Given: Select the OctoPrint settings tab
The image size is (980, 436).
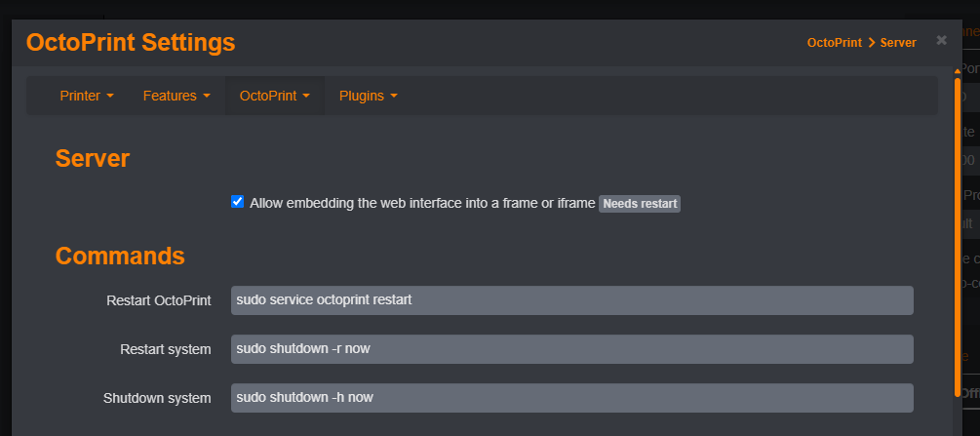Looking at the screenshot, I should pyautogui.click(x=274, y=96).
